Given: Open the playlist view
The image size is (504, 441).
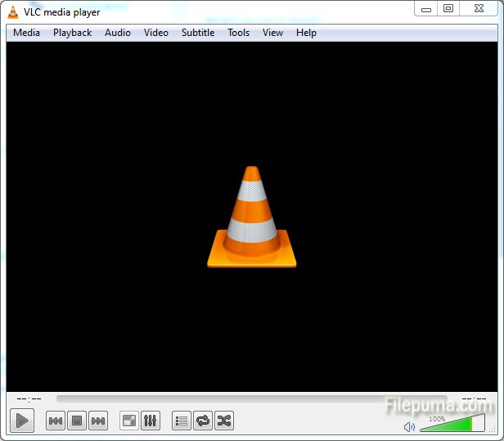Looking at the screenshot, I should point(182,421).
